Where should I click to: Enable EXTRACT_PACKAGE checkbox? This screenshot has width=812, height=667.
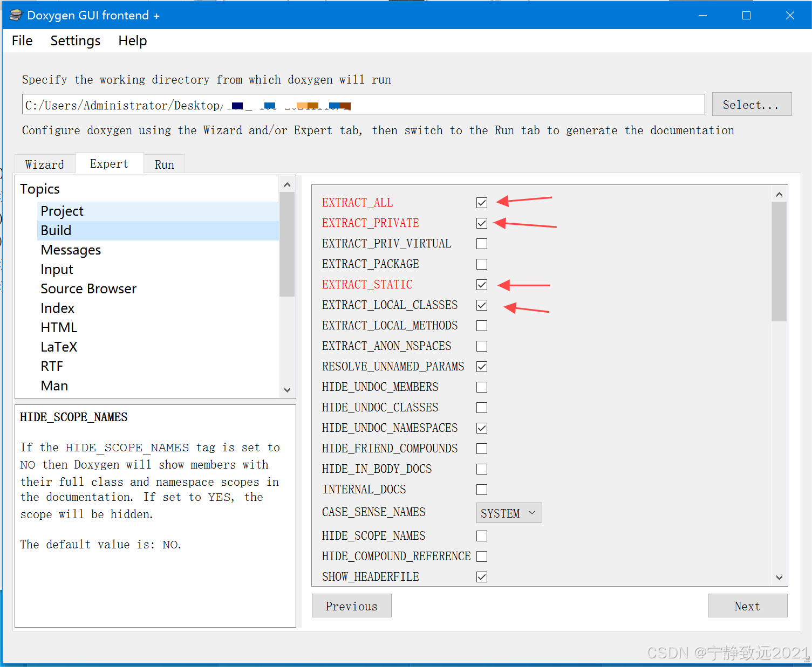pos(482,264)
